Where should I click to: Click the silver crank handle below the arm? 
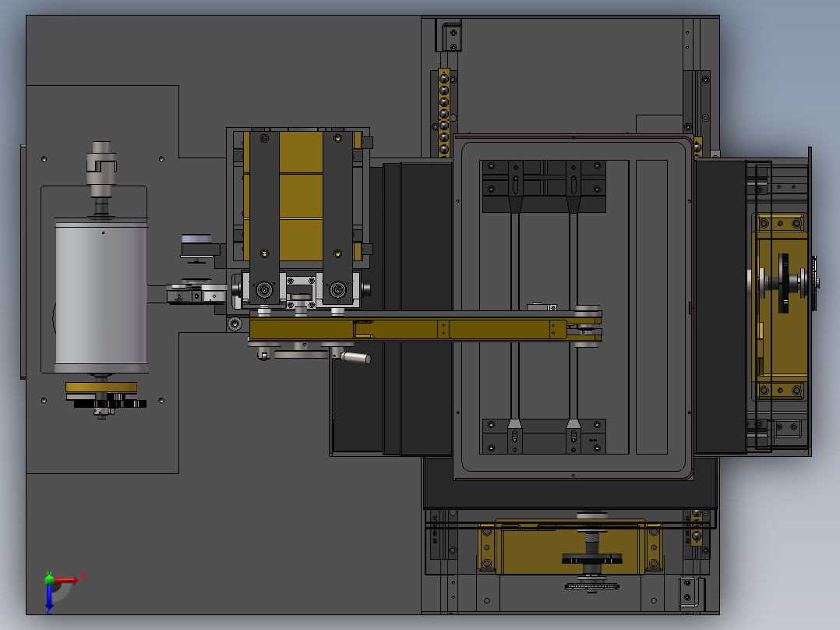355,357
